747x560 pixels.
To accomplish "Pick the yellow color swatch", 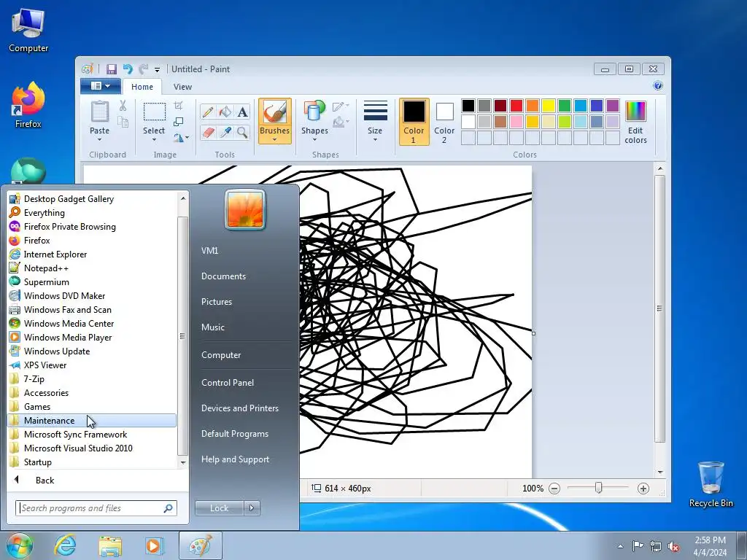I will click(549, 105).
